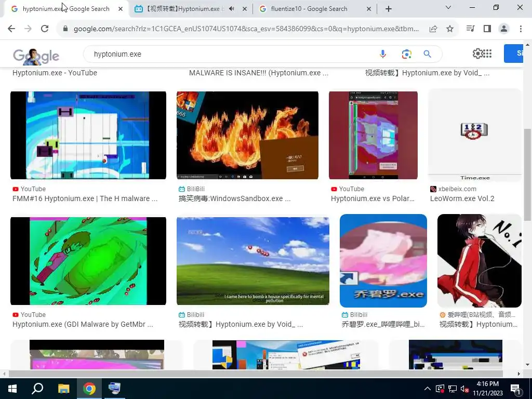Go back to the previous page
This screenshot has height=399, width=532.
tap(11, 29)
